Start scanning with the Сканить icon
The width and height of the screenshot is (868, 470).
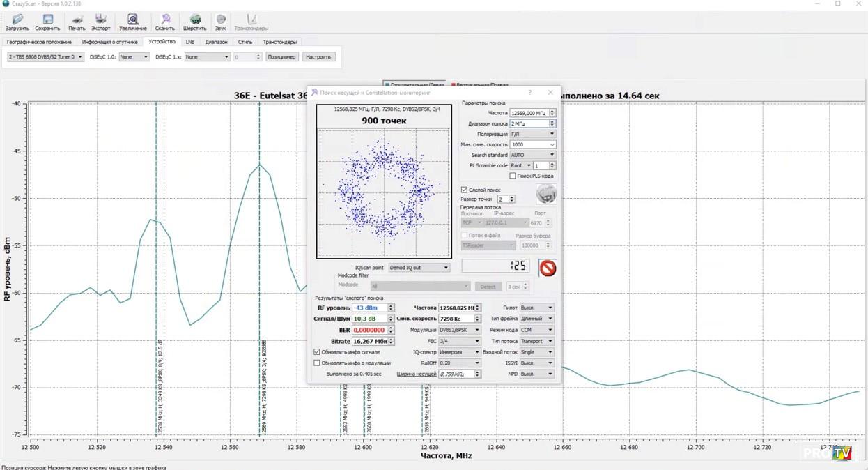[165, 22]
